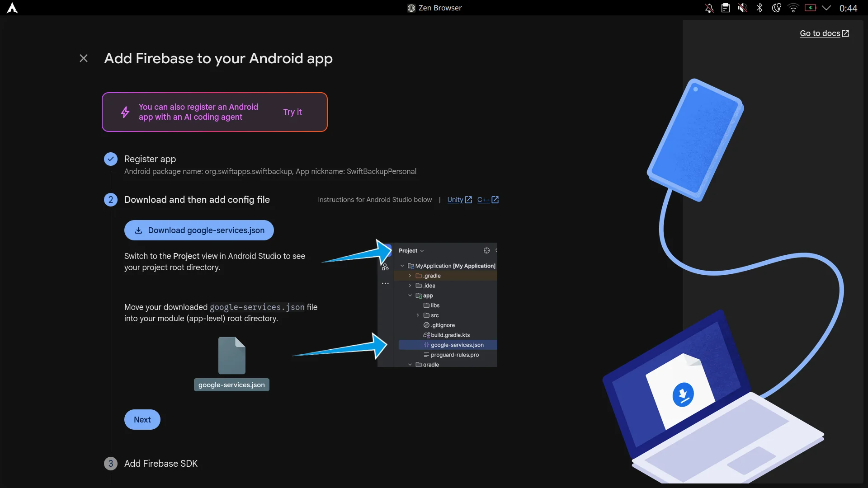Open step 3 Add Firebase SDK
This screenshot has height=488, width=868.
(161, 464)
